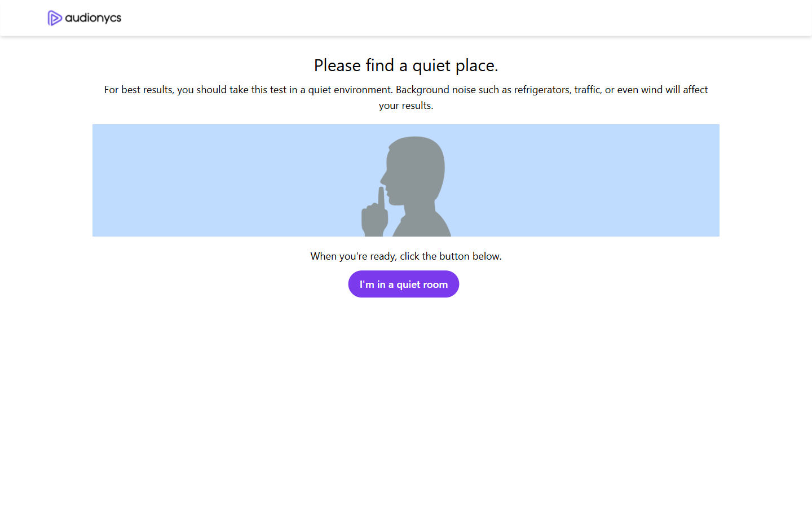Open the homepage via the Audionycs logo

pos(83,17)
